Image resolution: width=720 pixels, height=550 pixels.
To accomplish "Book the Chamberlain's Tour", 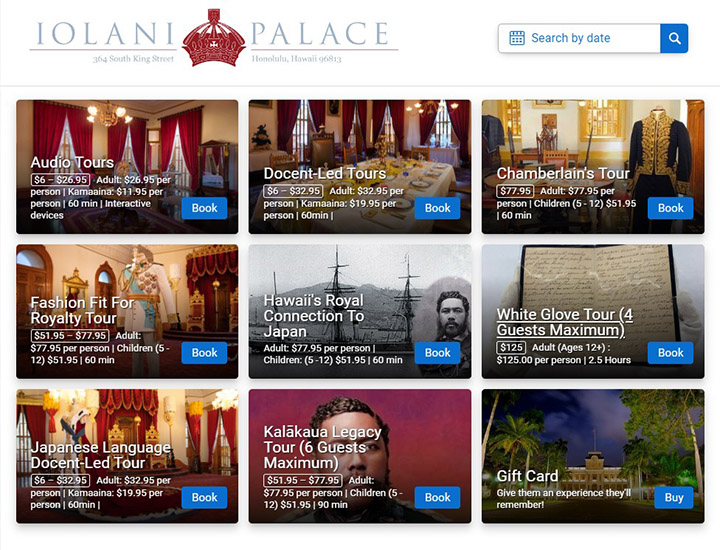I will point(670,208).
